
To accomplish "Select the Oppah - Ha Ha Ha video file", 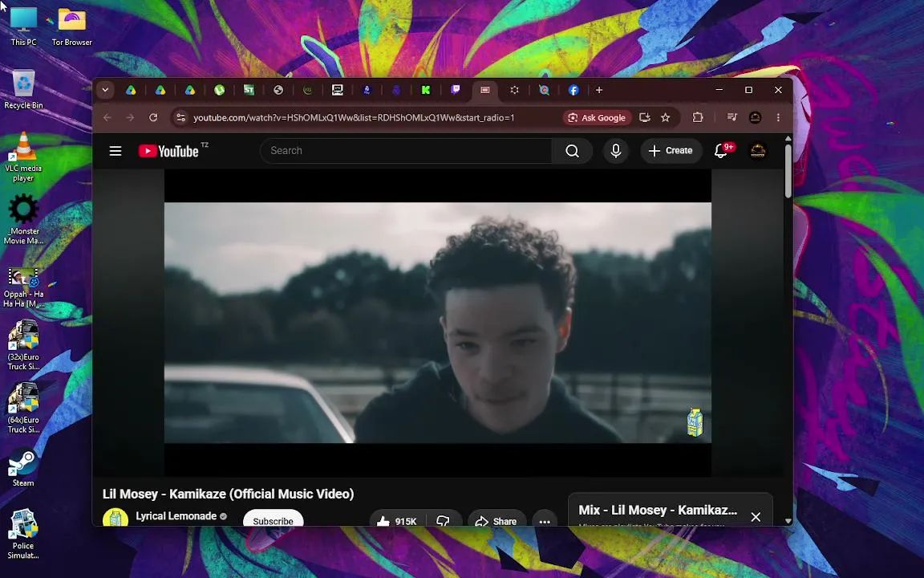I will pyautogui.click(x=23, y=287).
